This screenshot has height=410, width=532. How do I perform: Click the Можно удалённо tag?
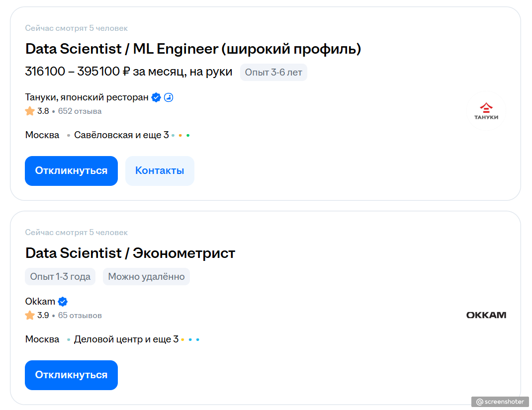click(x=146, y=277)
